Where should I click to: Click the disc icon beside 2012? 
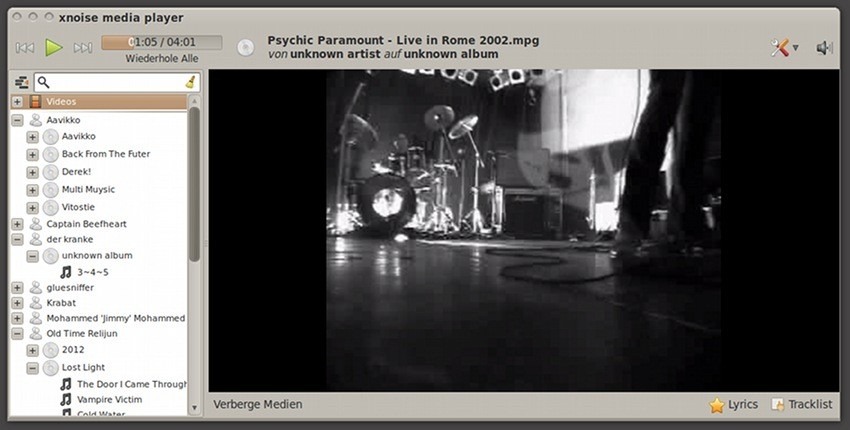point(50,350)
